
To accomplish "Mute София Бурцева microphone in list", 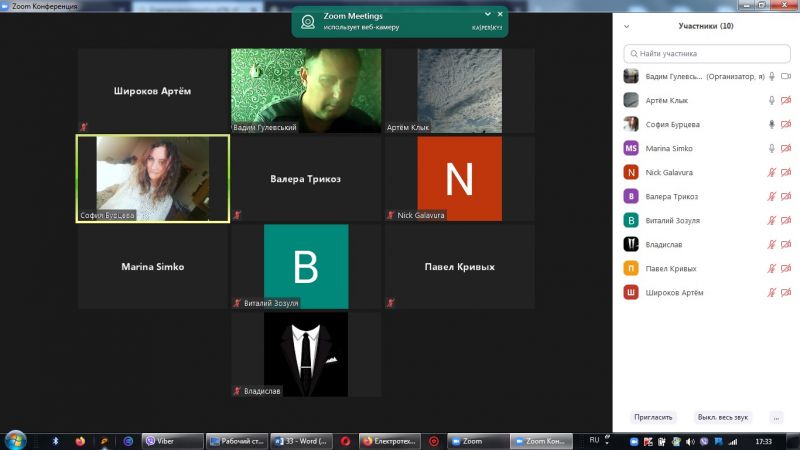I will 772,124.
